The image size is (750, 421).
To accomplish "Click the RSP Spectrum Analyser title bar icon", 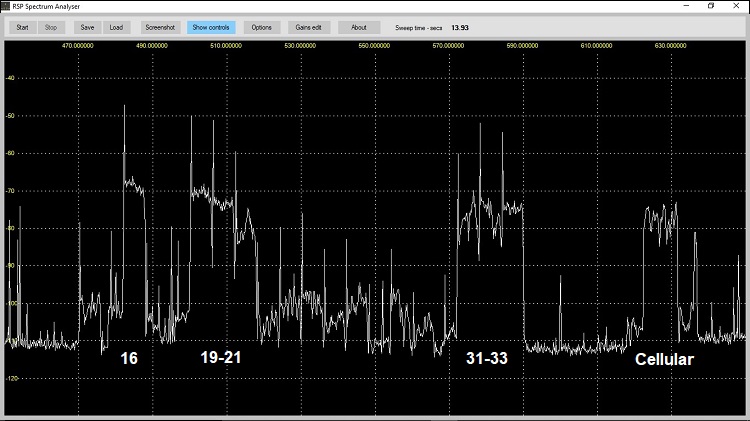I will click(x=7, y=6).
